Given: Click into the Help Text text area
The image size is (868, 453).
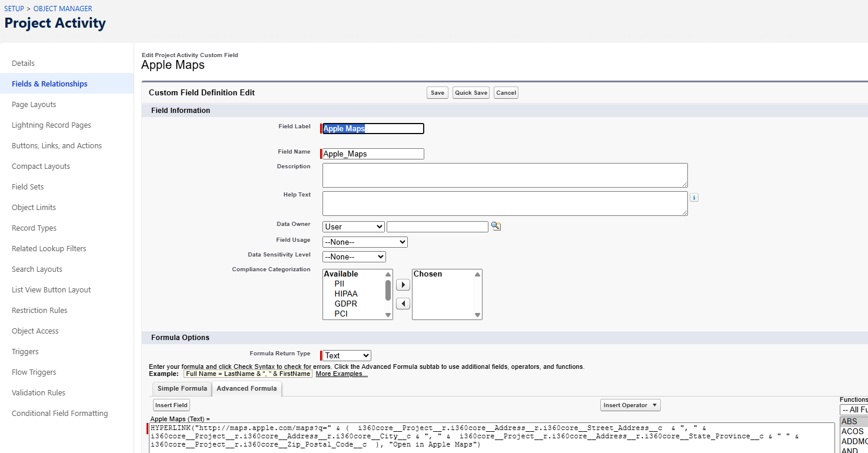Looking at the screenshot, I should (x=505, y=204).
